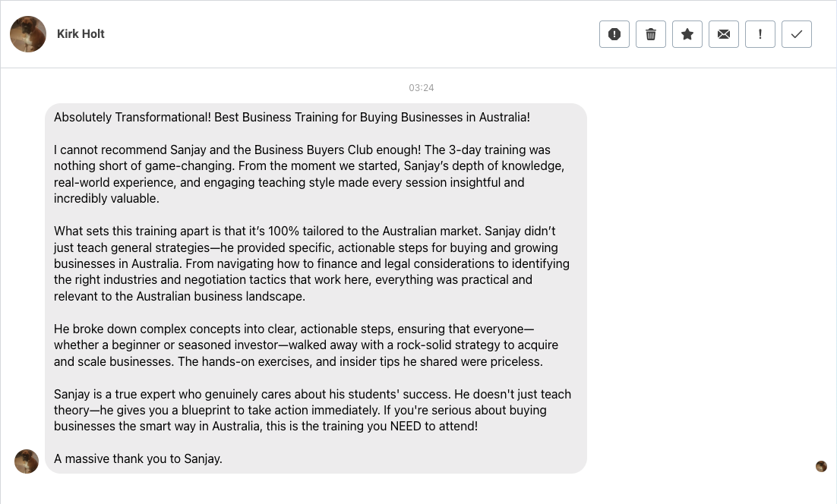Mark as unread with envelope icon
Viewport: 837px width, 504px height.
pos(724,34)
